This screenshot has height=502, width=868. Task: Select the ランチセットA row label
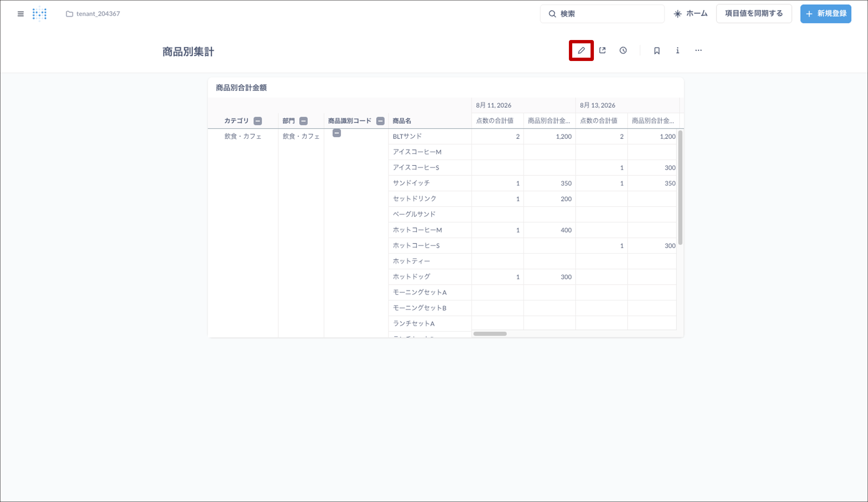(414, 323)
